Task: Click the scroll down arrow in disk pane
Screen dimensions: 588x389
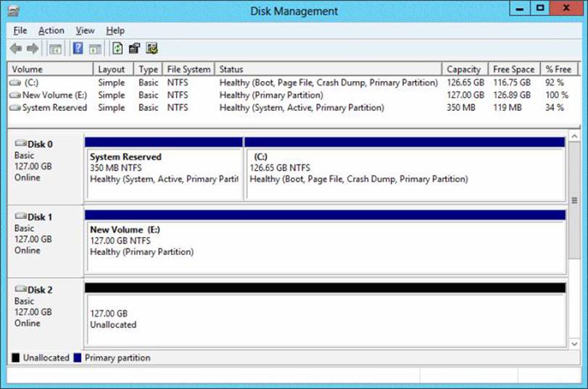Action: pos(574,343)
